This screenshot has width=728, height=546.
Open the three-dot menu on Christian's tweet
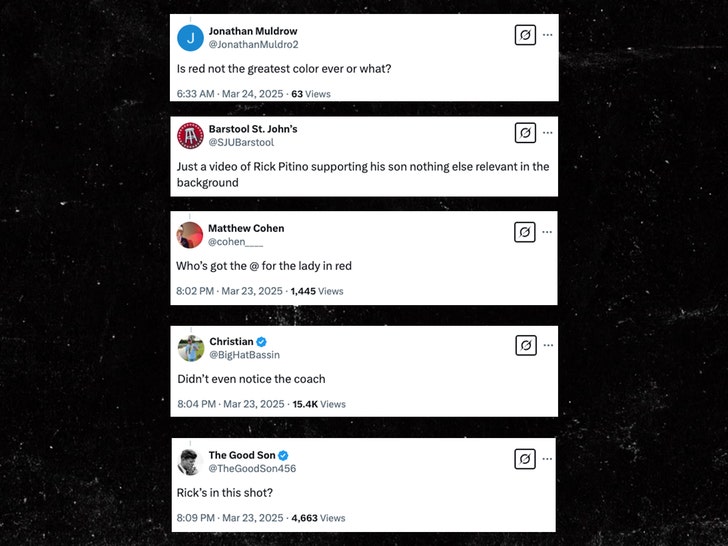547,346
